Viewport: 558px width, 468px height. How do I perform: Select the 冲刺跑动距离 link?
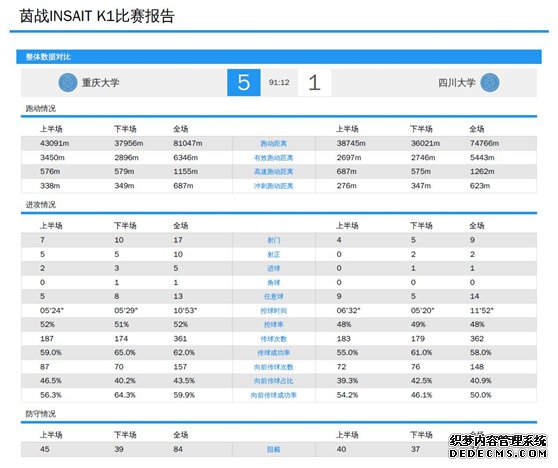273,186
